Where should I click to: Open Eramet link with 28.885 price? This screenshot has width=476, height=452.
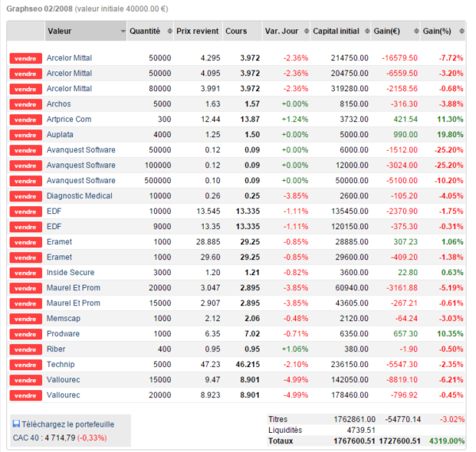59,242
